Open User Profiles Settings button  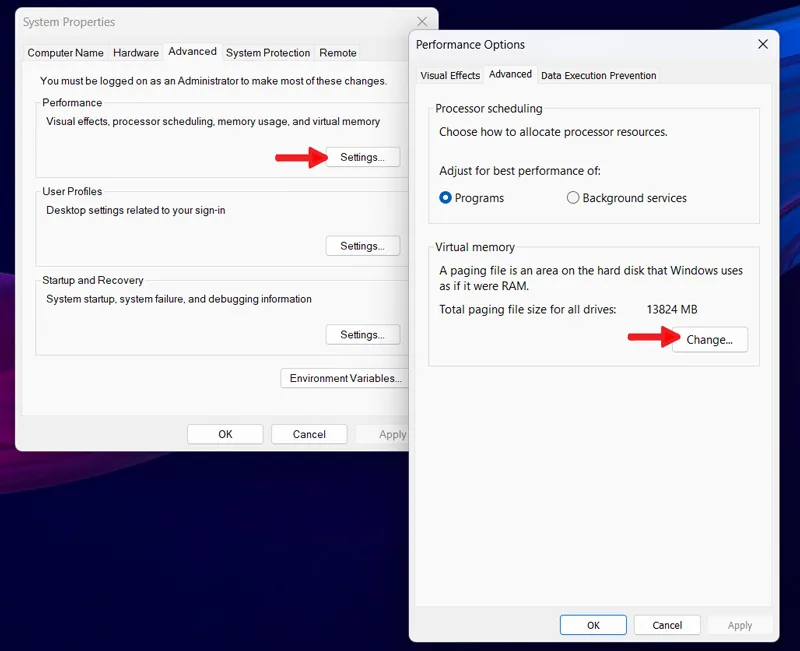point(362,246)
